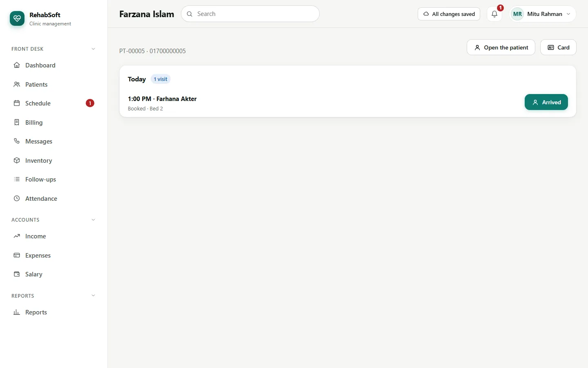Click the Attendance clock icon
Viewport: 588px width, 368px height.
17,199
